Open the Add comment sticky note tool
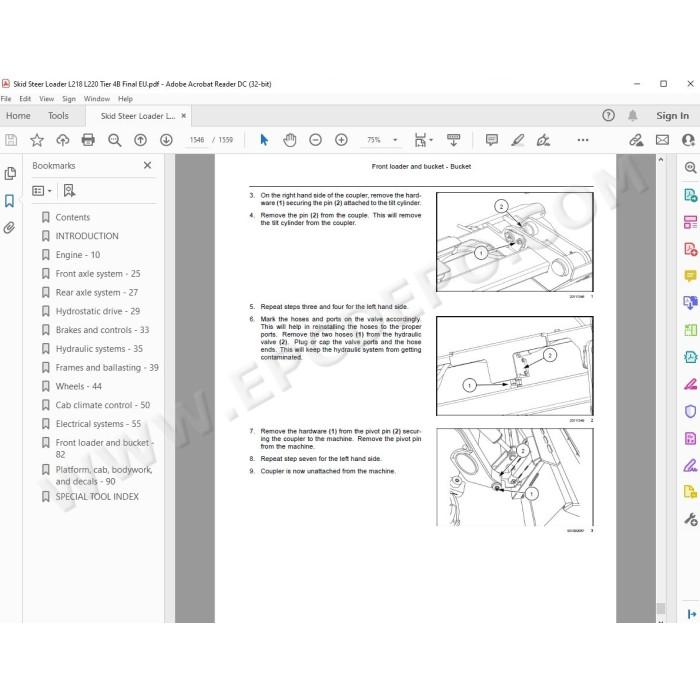Screen dimensions: 700x700 [x=492, y=140]
